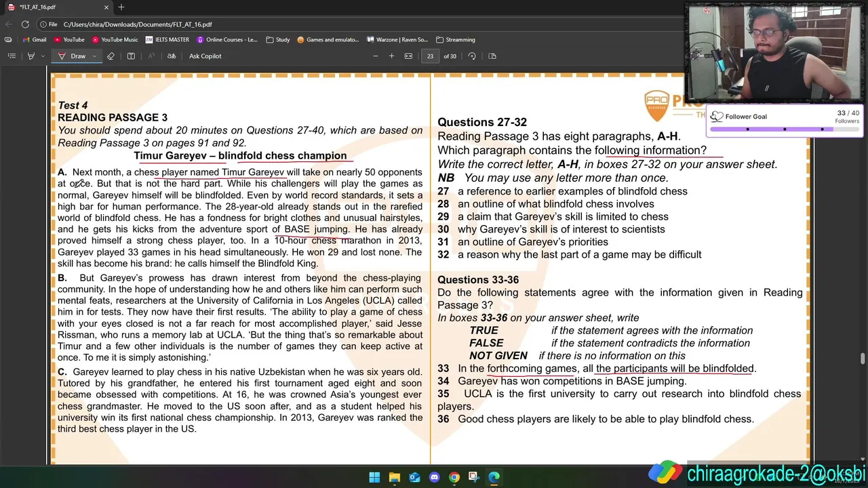Select the Highlight tool in PDF toolbar
Screen dimensions: 868x488
(x=31, y=56)
